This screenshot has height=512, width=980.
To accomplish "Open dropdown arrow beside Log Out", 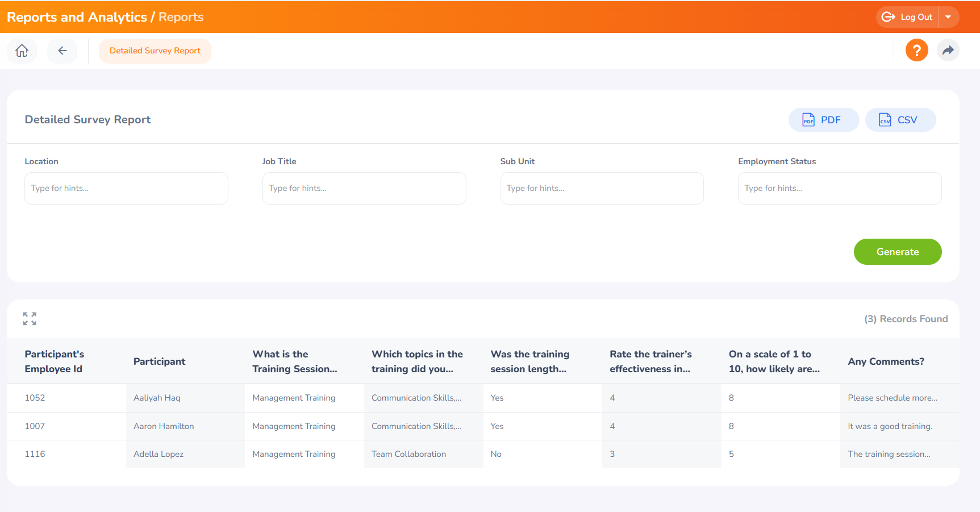I will tap(948, 17).
